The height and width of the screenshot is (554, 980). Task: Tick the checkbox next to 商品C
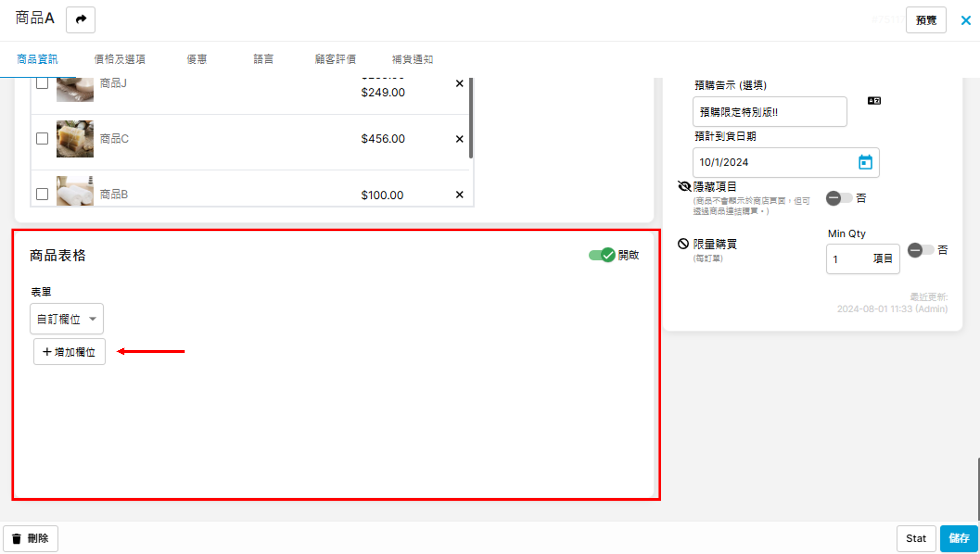pyautogui.click(x=42, y=139)
